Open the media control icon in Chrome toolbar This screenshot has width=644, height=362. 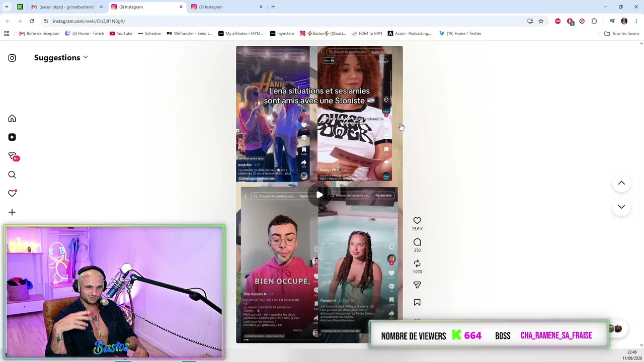click(612, 21)
